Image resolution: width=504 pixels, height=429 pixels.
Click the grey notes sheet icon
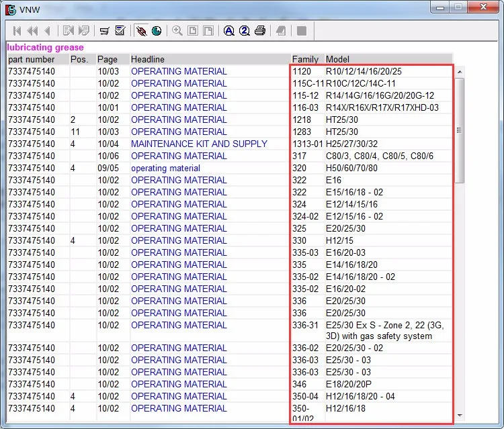pos(281,31)
